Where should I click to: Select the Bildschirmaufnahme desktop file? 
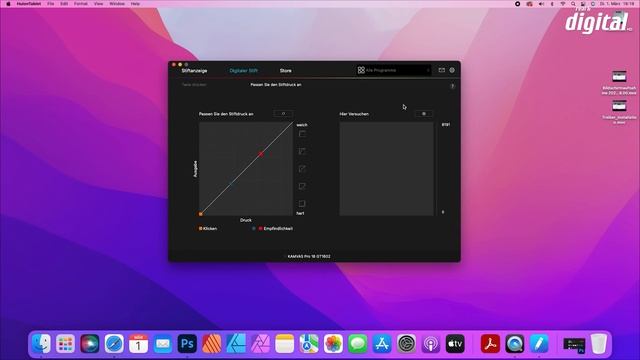[619, 82]
